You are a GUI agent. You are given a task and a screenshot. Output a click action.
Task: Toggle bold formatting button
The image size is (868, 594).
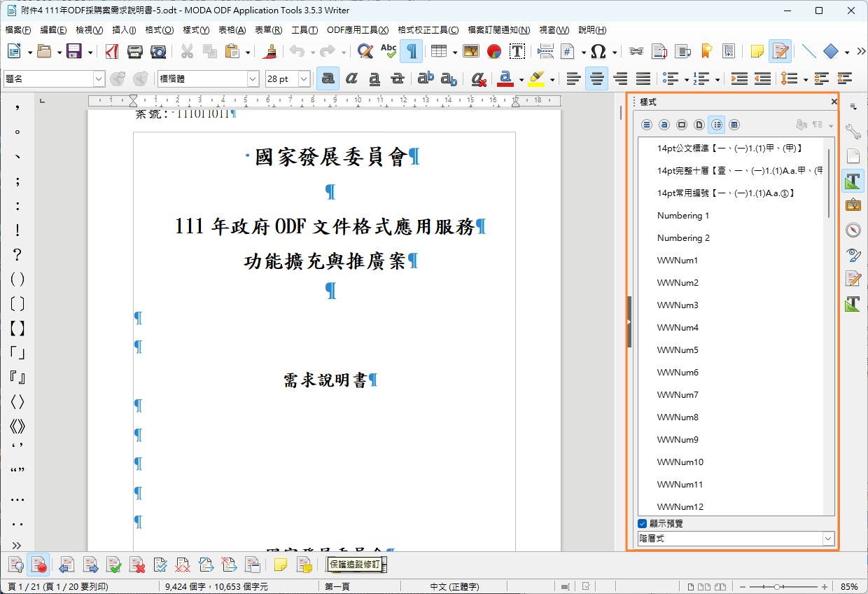(328, 78)
